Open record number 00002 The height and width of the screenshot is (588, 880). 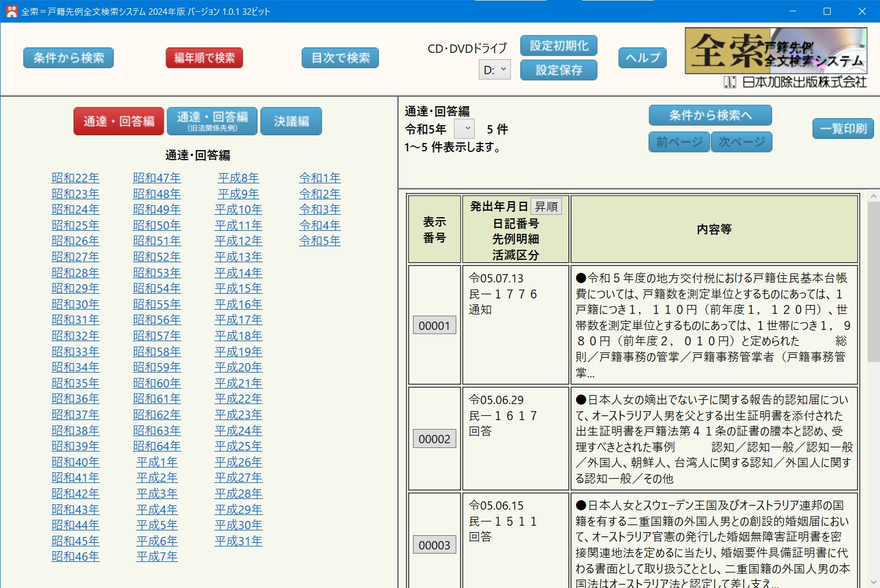click(x=434, y=439)
